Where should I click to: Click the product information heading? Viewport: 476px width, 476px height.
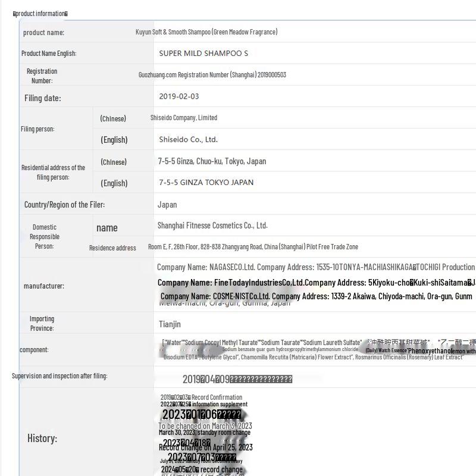tap(40, 14)
